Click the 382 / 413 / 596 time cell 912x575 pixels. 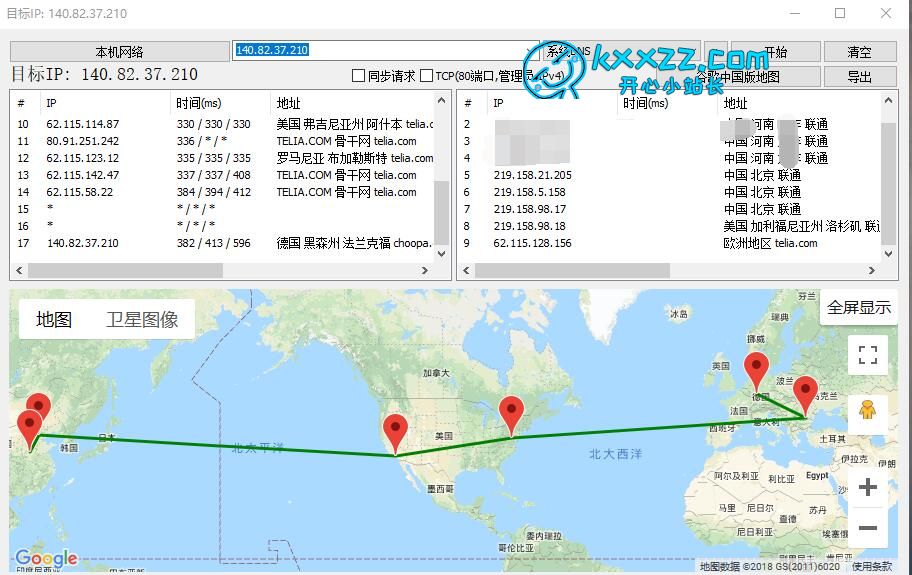click(x=213, y=243)
